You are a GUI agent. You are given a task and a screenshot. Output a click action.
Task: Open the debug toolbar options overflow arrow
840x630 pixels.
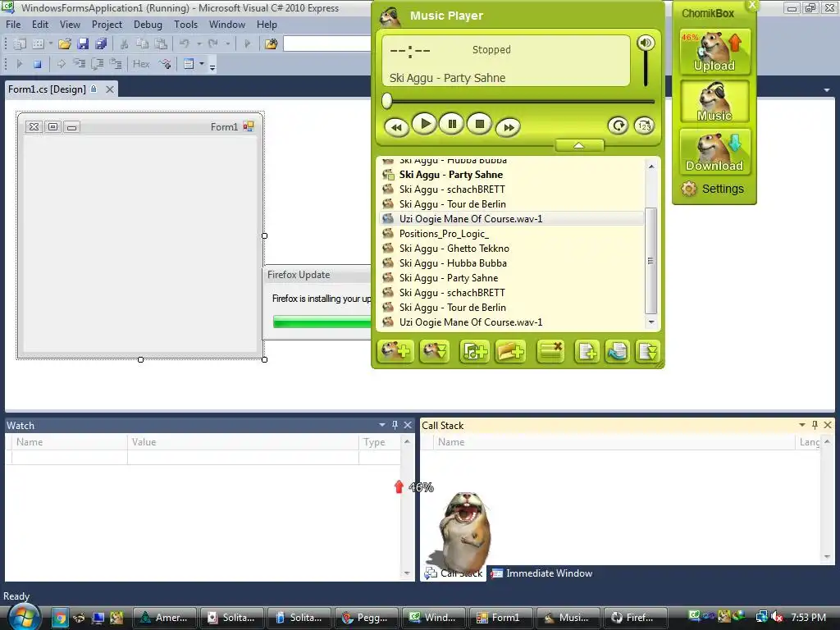pos(212,67)
